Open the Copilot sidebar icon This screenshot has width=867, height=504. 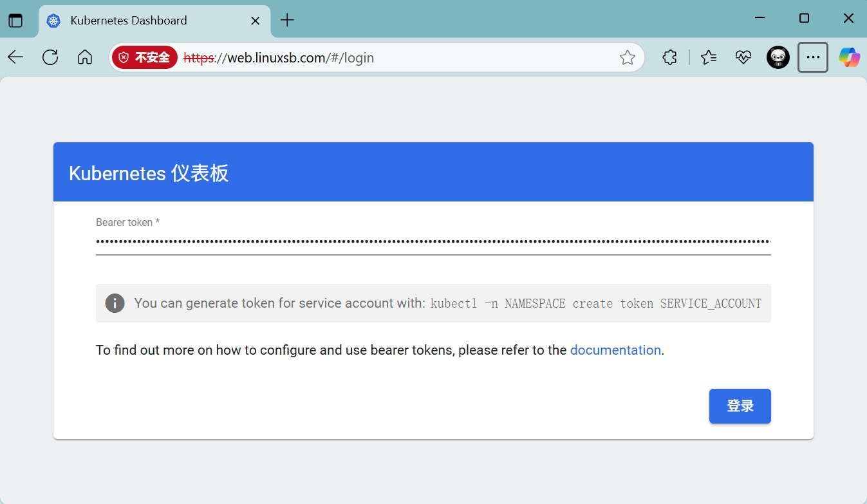[849, 57]
